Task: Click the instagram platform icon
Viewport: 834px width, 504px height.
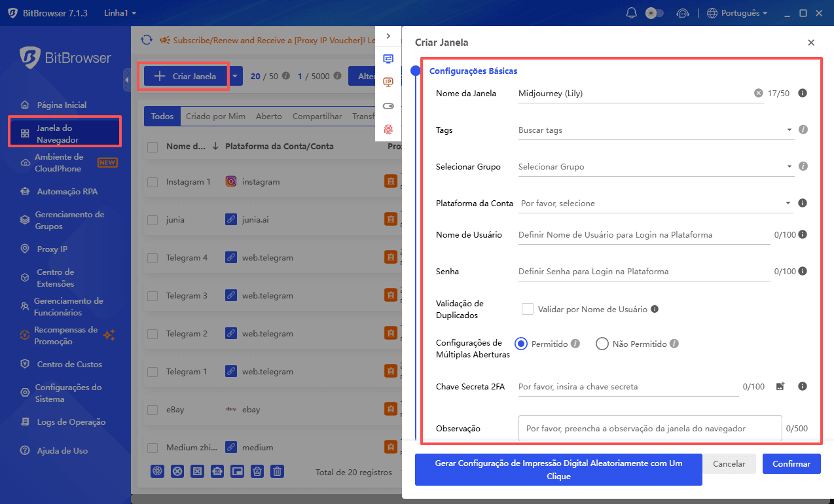Action: (x=231, y=182)
